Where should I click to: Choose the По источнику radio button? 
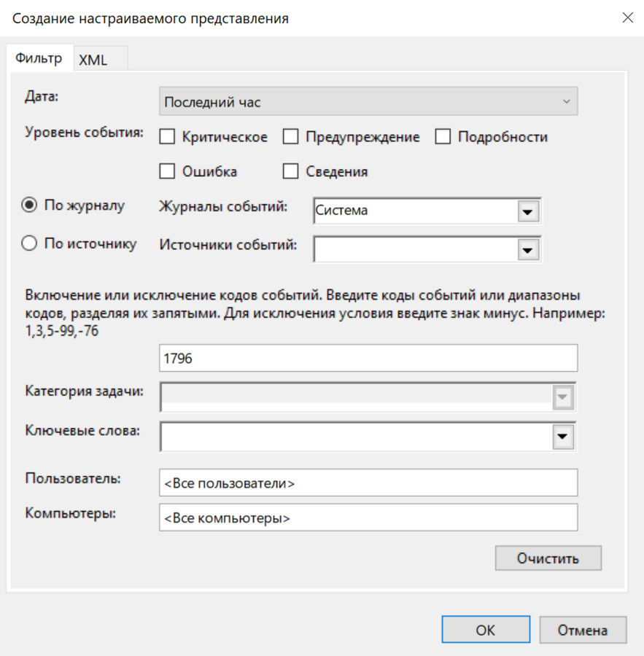coord(30,244)
